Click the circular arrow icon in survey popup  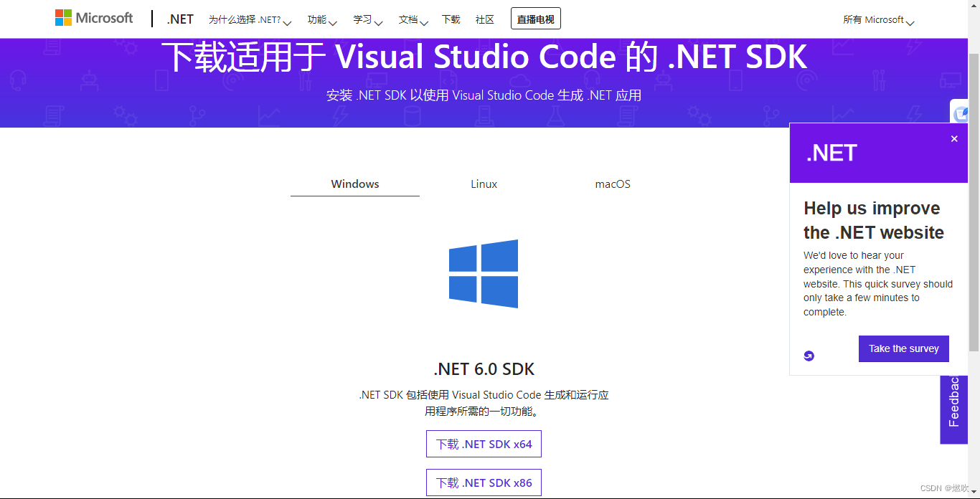point(809,356)
